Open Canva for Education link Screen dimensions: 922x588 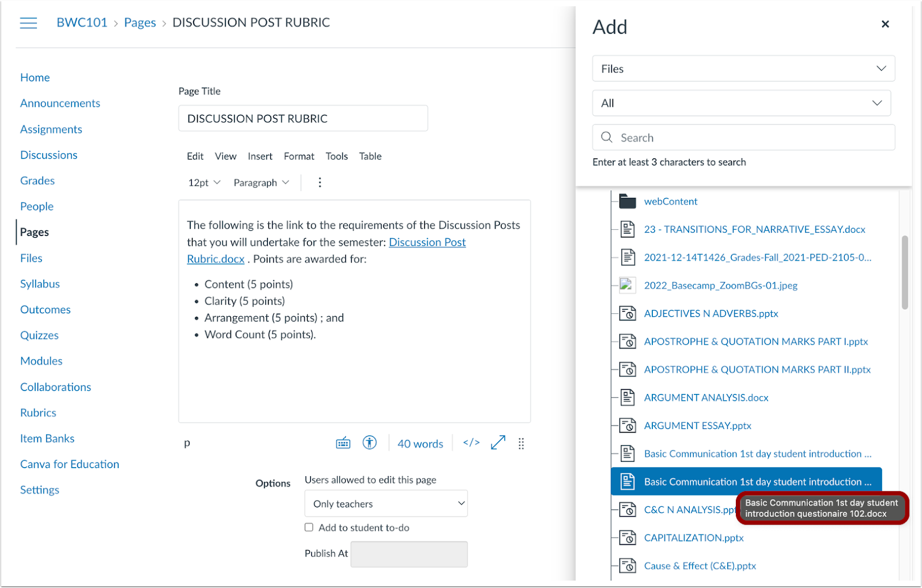pyautogui.click(x=70, y=464)
